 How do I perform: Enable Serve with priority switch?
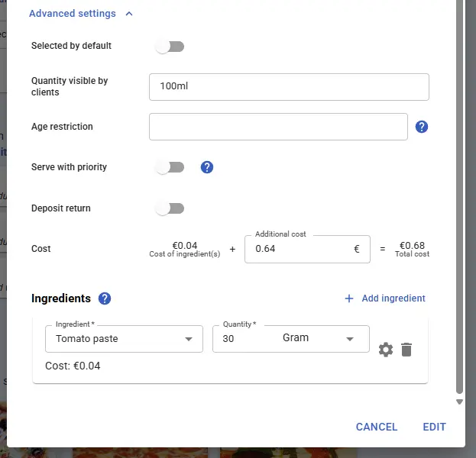tap(170, 167)
